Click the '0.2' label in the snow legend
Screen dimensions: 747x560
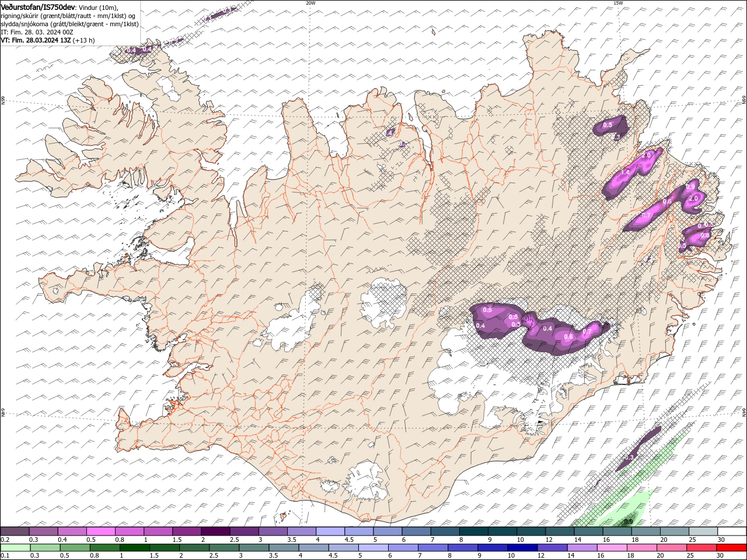pyautogui.click(x=5, y=540)
